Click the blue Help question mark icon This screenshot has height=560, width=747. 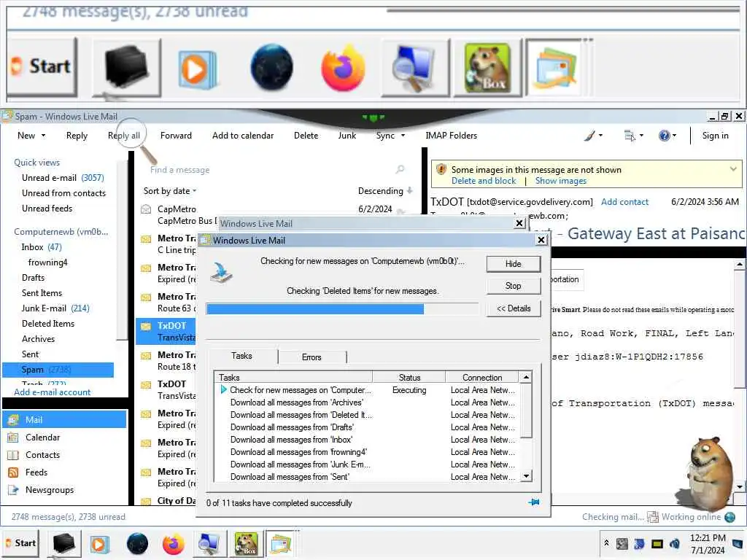[x=664, y=136]
